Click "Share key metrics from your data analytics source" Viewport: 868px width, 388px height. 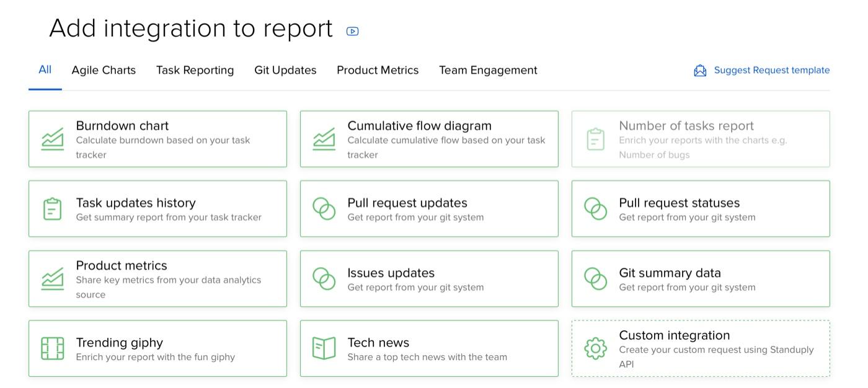pos(169,288)
